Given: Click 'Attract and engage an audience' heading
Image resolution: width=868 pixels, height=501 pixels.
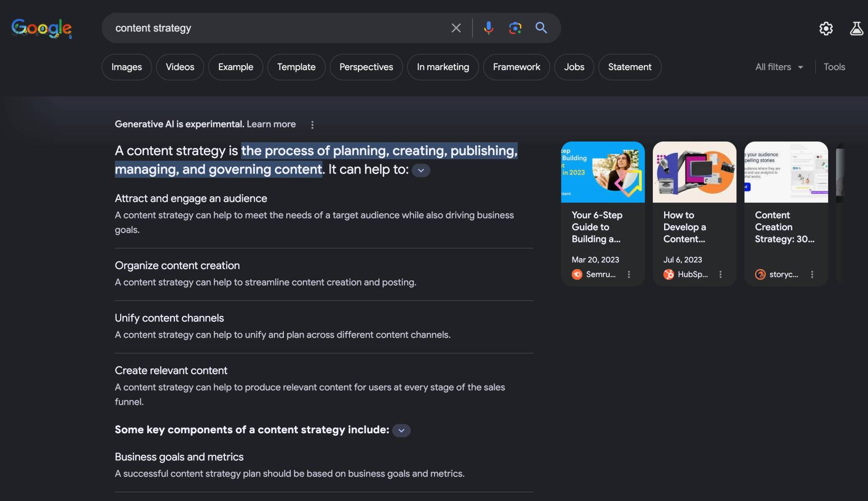Looking at the screenshot, I should point(191,199).
